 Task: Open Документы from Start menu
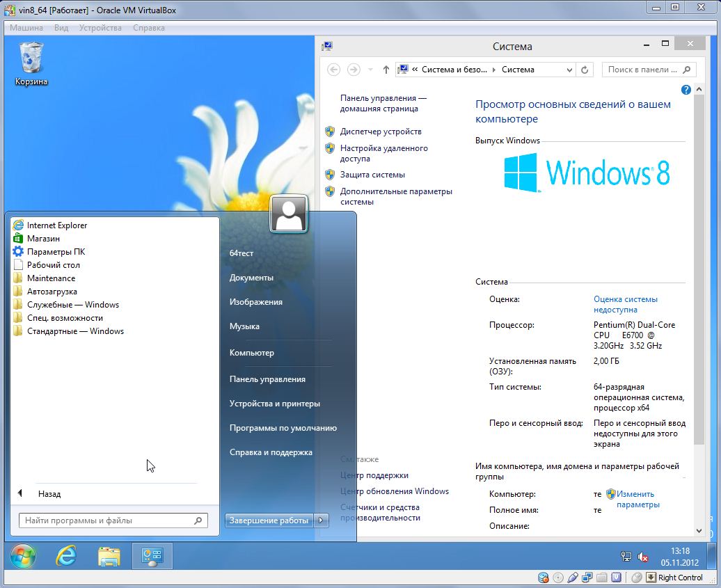click(251, 278)
